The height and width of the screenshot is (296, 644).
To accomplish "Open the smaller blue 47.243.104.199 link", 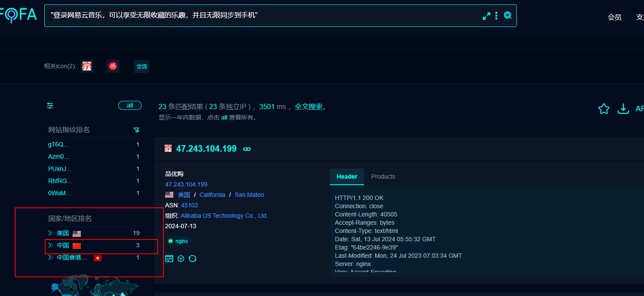I will (x=186, y=184).
